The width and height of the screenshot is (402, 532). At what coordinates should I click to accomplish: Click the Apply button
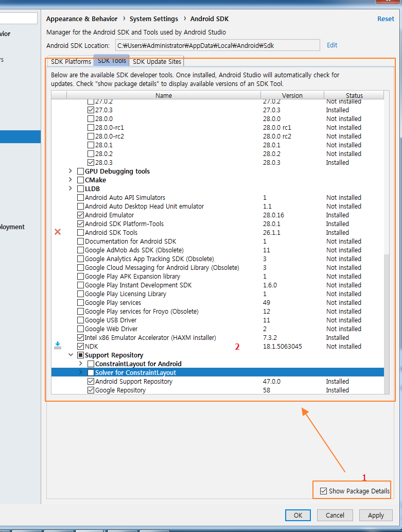coord(376,515)
